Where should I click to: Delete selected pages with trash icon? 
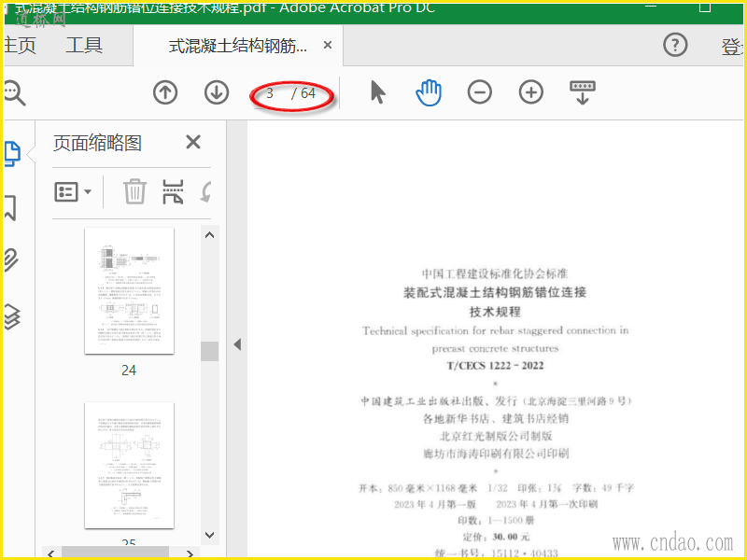(x=134, y=191)
